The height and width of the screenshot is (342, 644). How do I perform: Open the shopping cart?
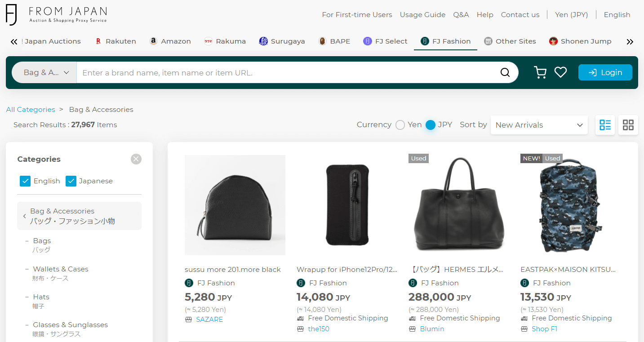[540, 72]
